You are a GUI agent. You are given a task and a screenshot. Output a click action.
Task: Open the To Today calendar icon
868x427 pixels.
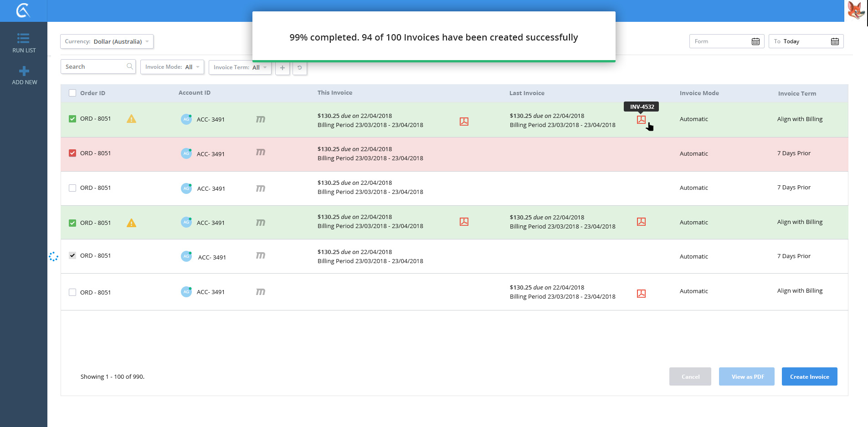click(x=835, y=41)
